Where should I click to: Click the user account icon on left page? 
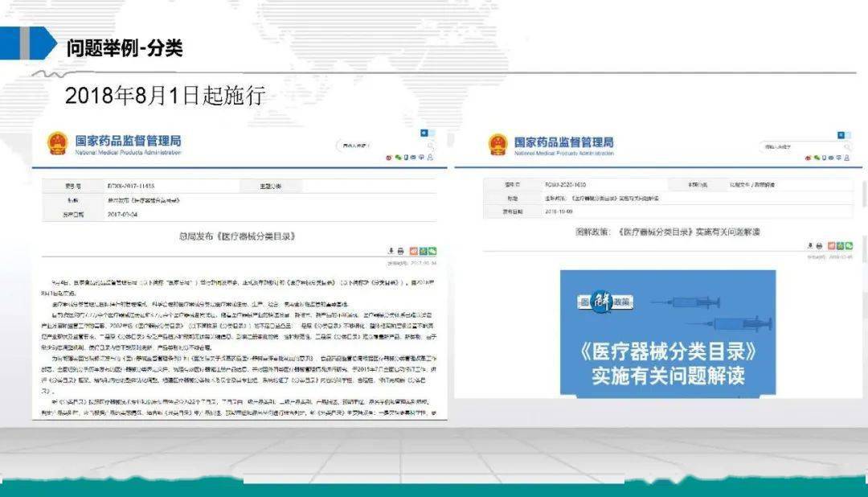click(x=430, y=158)
